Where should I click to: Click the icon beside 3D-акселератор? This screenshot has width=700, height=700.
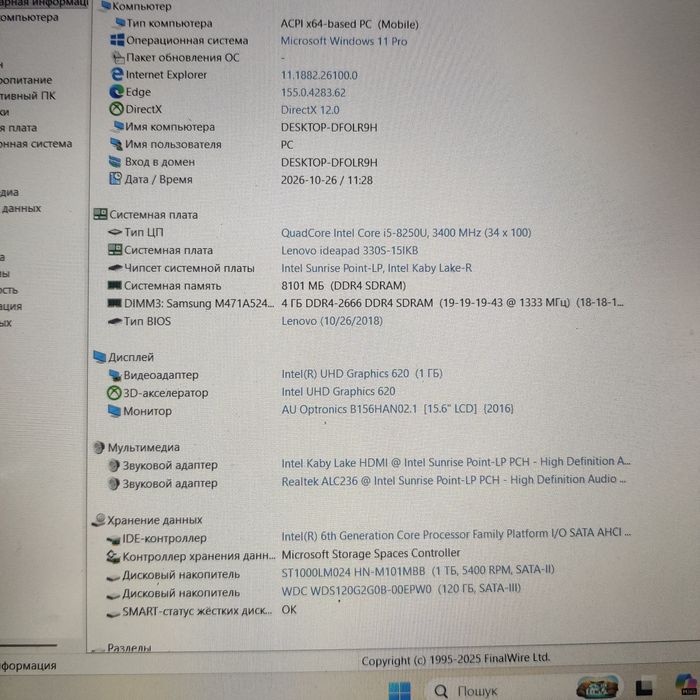point(114,392)
